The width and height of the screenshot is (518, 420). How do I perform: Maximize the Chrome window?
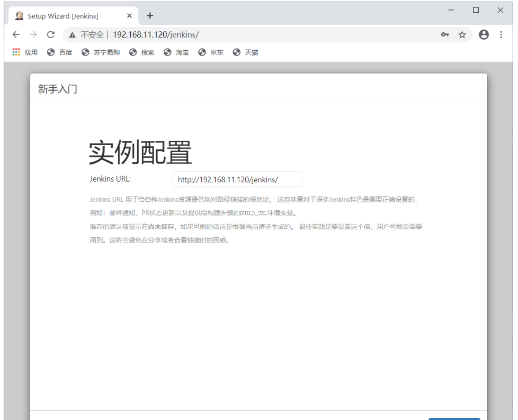pyautogui.click(x=476, y=10)
